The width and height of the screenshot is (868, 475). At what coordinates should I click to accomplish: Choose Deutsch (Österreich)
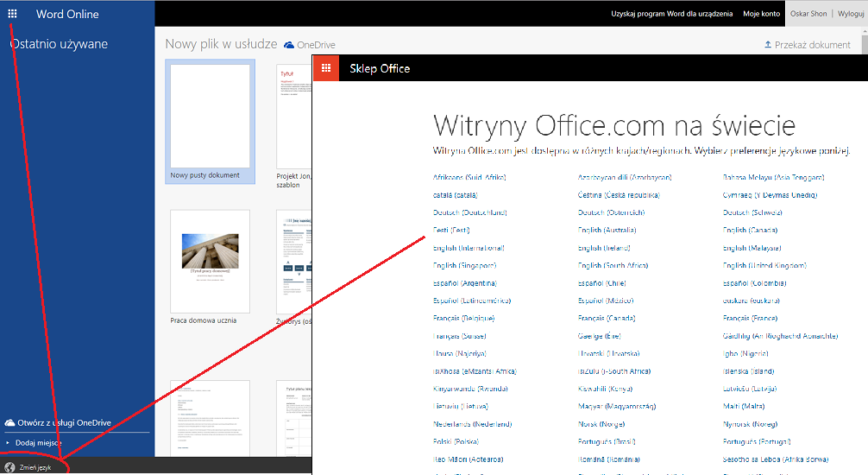coord(611,212)
